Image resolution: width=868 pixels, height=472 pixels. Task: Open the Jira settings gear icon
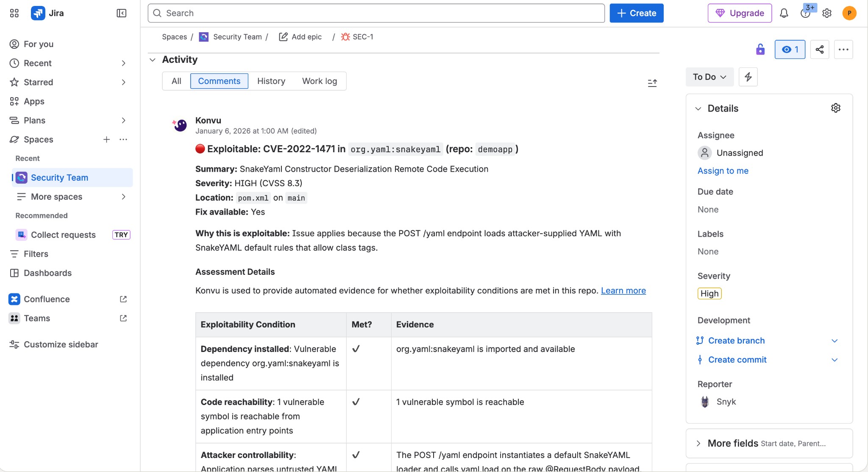(x=826, y=13)
